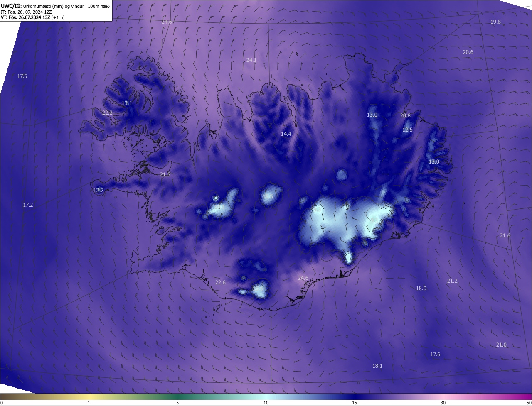Click the 1 tick on the colour scale
The height and width of the screenshot is (406, 532).
click(89, 403)
